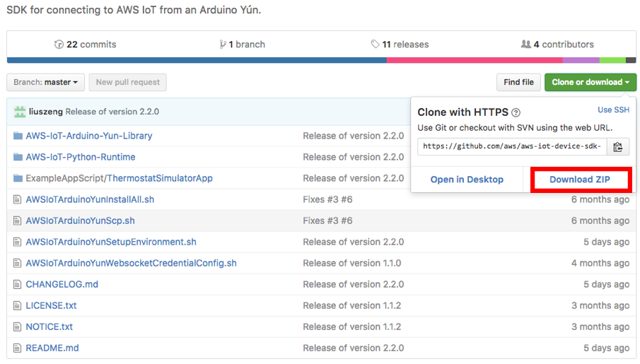Screen dimensions: 640x364
Task: Open the LICENSE.txt file
Action: (51, 305)
